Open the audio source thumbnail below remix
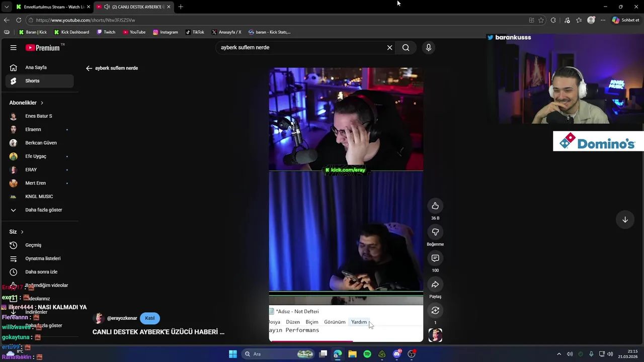This screenshot has width=644, height=362. tap(435, 335)
